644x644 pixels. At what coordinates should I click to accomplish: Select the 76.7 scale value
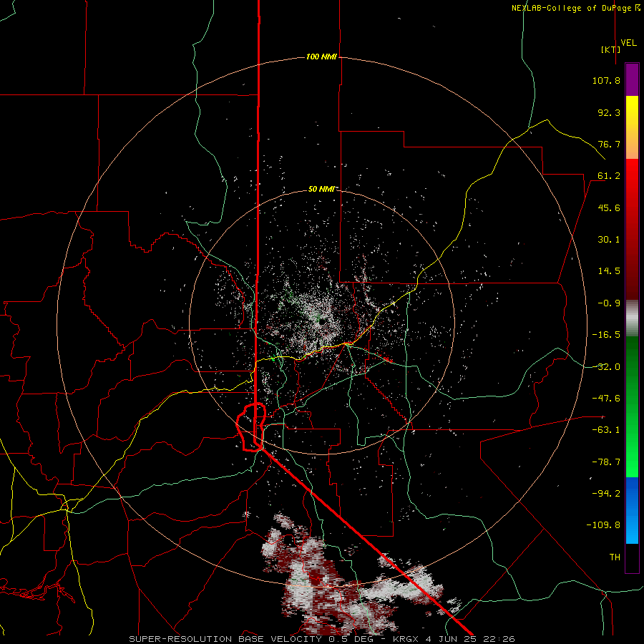(609, 144)
